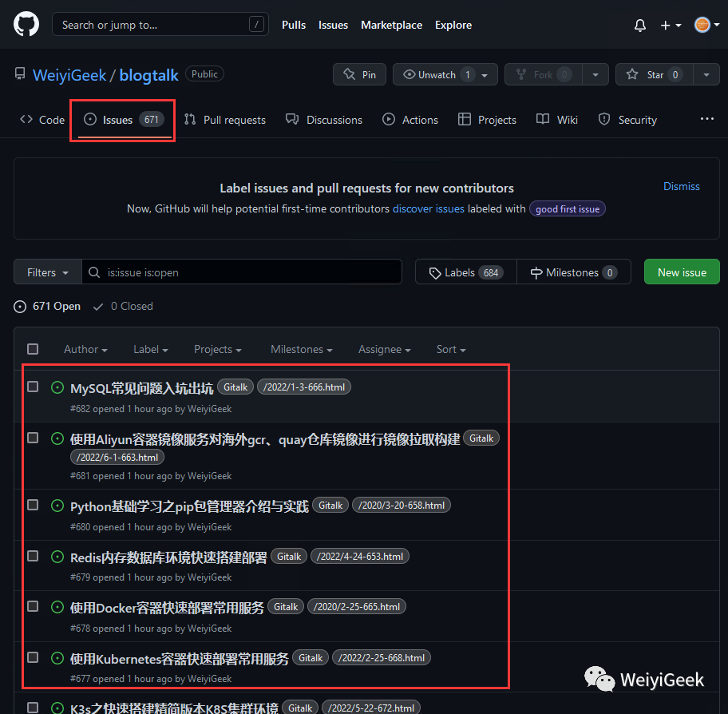
Task: Click the Milestones signpost icon
Action: click(536, 272)
